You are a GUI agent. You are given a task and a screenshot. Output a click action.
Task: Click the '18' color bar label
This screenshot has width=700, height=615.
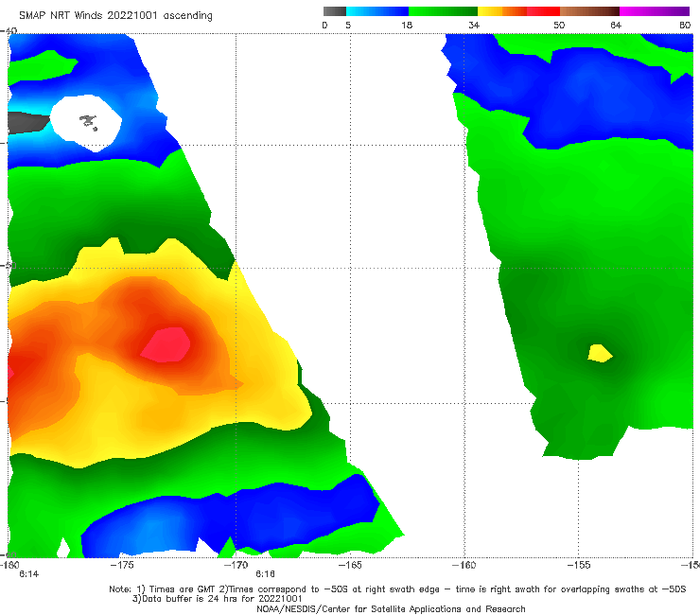[x=407, y=26]
